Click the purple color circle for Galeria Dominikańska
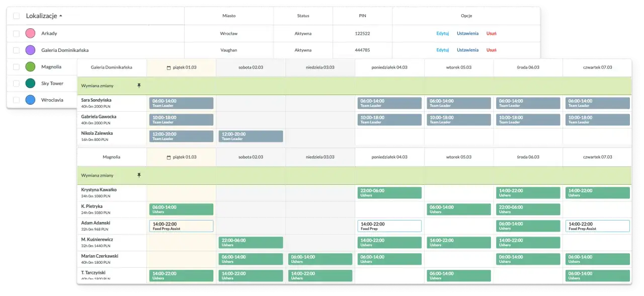 pyautogui.click(x=30, y=50)
